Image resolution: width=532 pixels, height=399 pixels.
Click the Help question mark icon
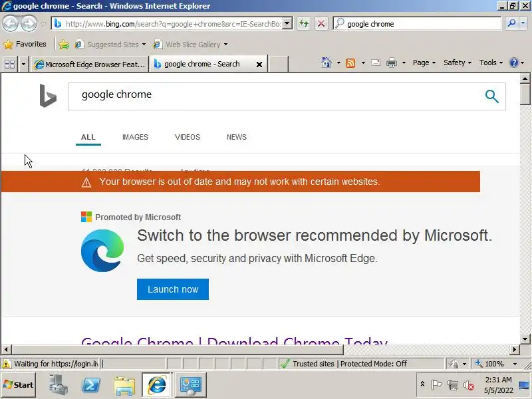(514, 63)
